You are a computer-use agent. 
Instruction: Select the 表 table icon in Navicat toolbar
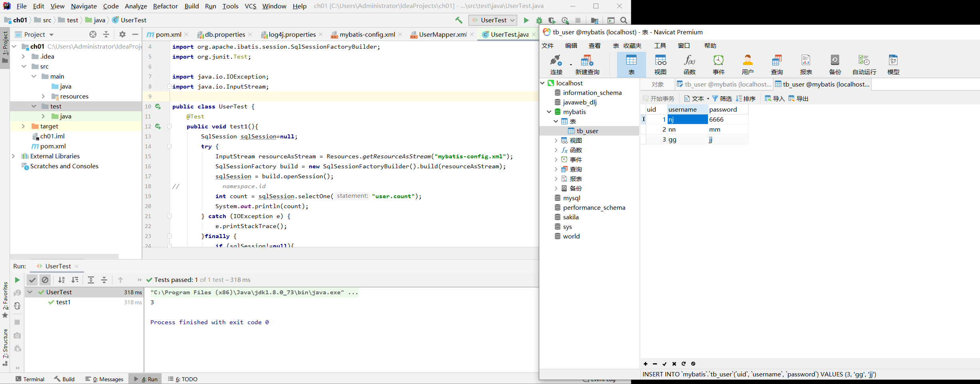(x=631, y=64)
